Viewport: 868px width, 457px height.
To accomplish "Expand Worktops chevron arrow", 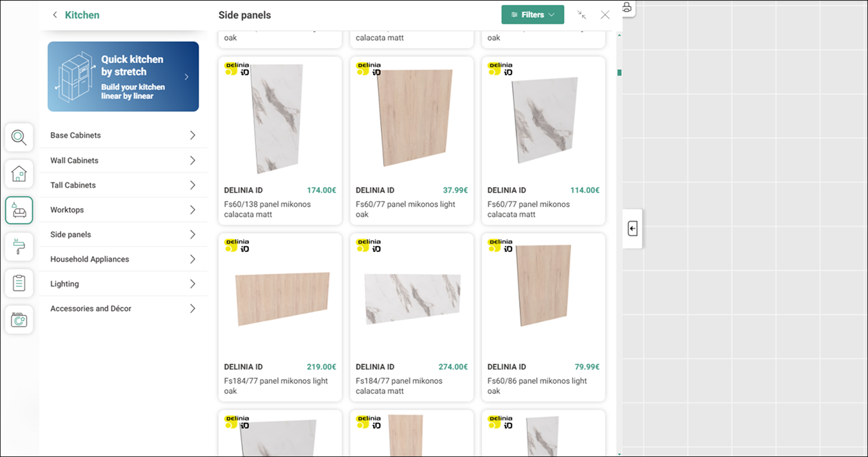I will tap(192, 210).
